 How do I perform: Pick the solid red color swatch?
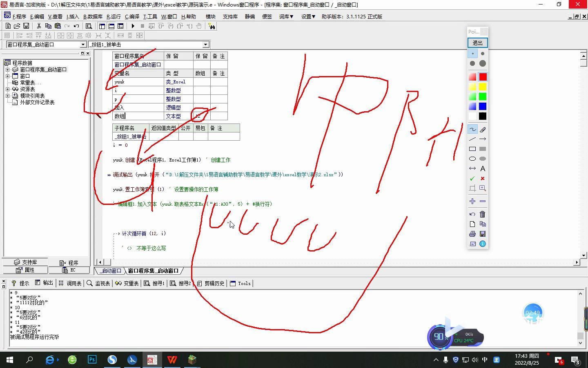(483, 77)
